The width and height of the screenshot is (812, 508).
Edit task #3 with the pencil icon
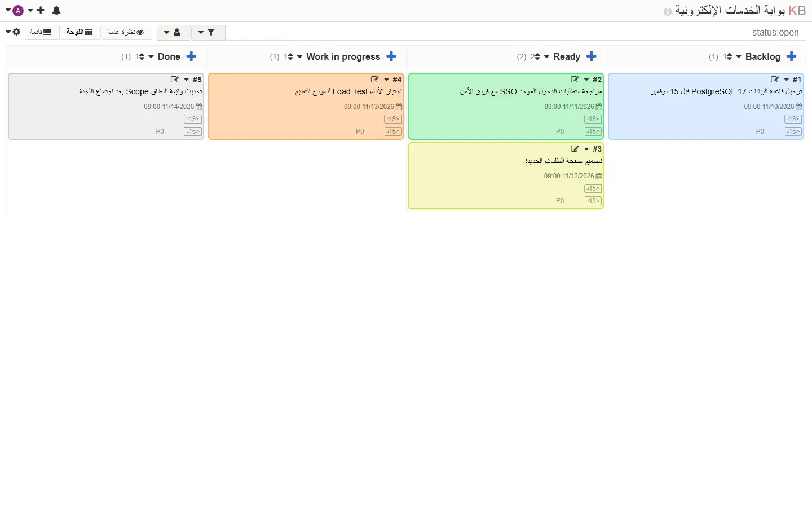pos(575,149)
